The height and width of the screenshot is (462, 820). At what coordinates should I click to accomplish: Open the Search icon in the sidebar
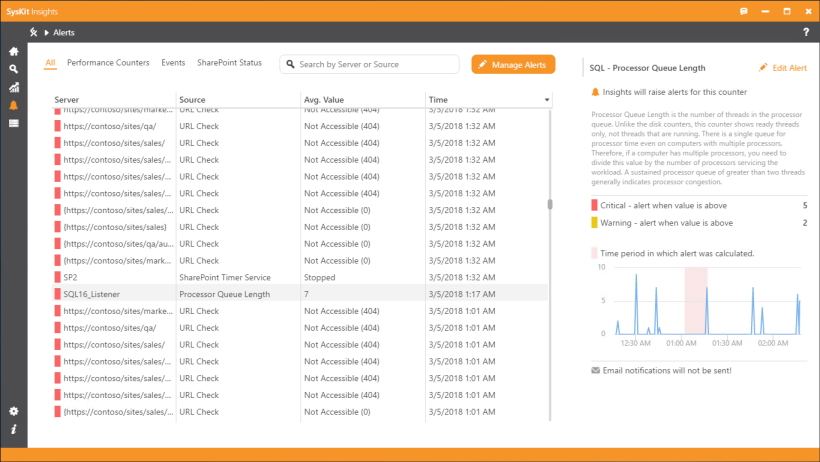(14, 69)
